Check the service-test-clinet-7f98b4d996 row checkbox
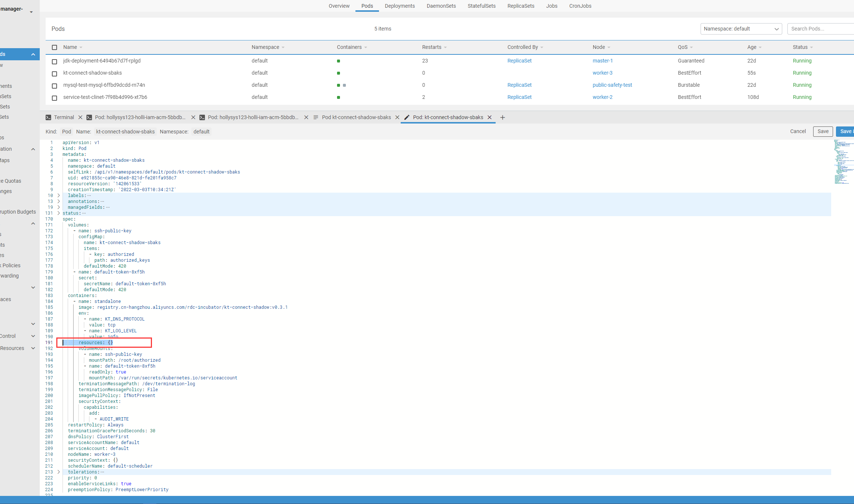Screen dimensions: 854x504 [x=54, y=98]
